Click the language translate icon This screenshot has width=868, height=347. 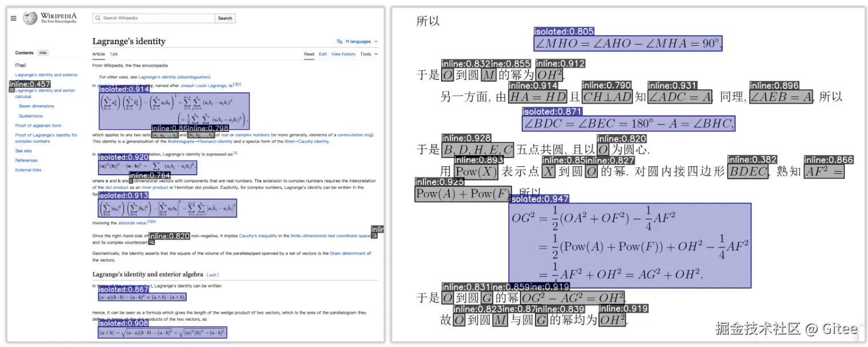(x=339, y=42)
